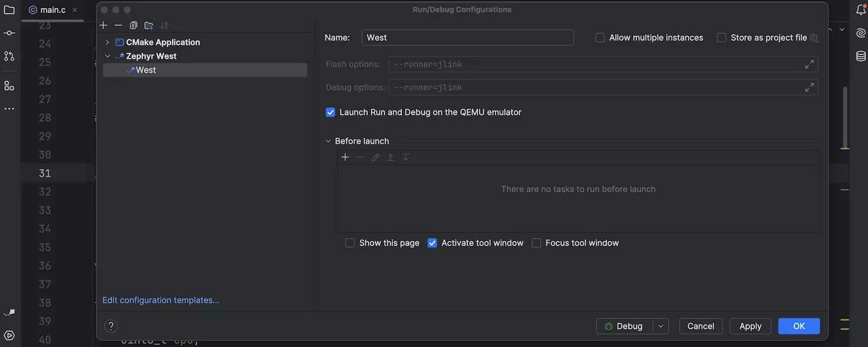Image resolution: width=868 pixels, height=347 pixels.
Task: Click the Remove Configuration minus icon
Action: point(118,25)
